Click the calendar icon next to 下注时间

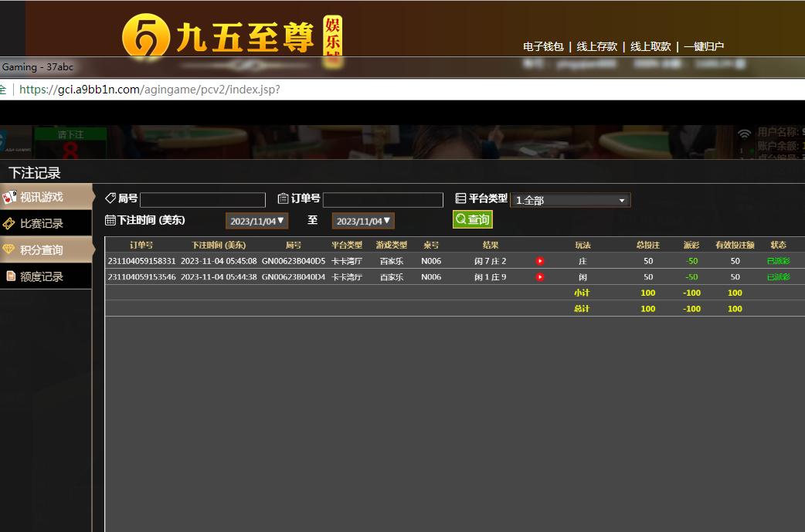(x=110, y=220)
